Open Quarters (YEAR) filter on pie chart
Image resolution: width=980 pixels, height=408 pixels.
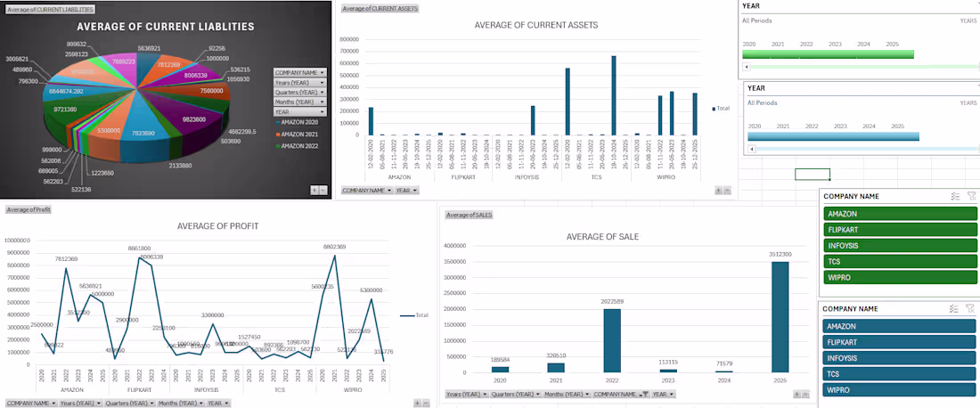click(x=300, y=92)
